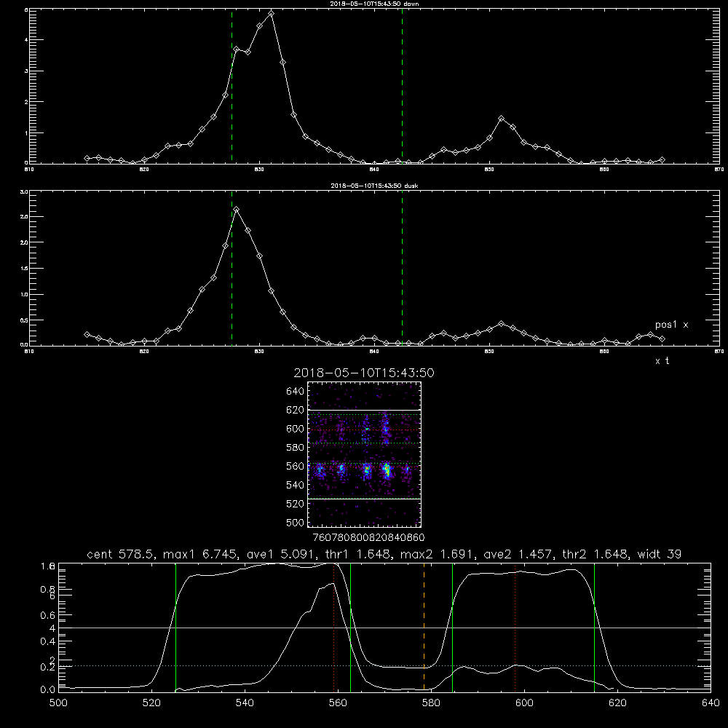Image resolution: width=728 pixels, height=728 pixels.
Task: Click the '0.0' y-axis label of bottom plot
Action: 48,690
